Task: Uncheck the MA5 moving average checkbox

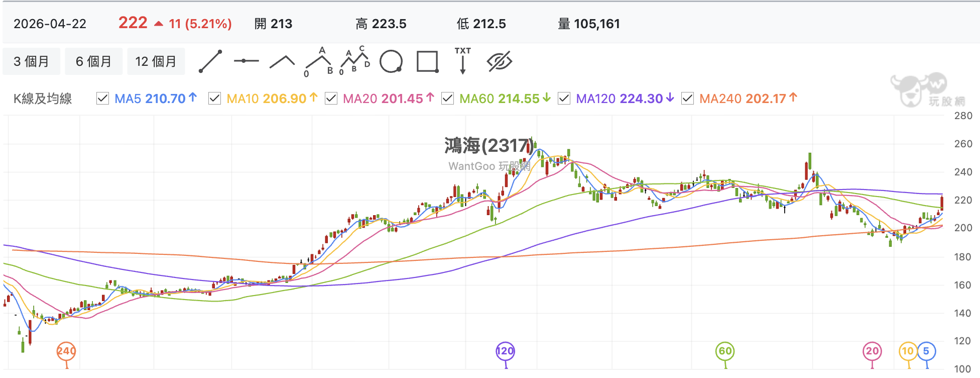Action: pyautogui.click(x=102, y=99)
